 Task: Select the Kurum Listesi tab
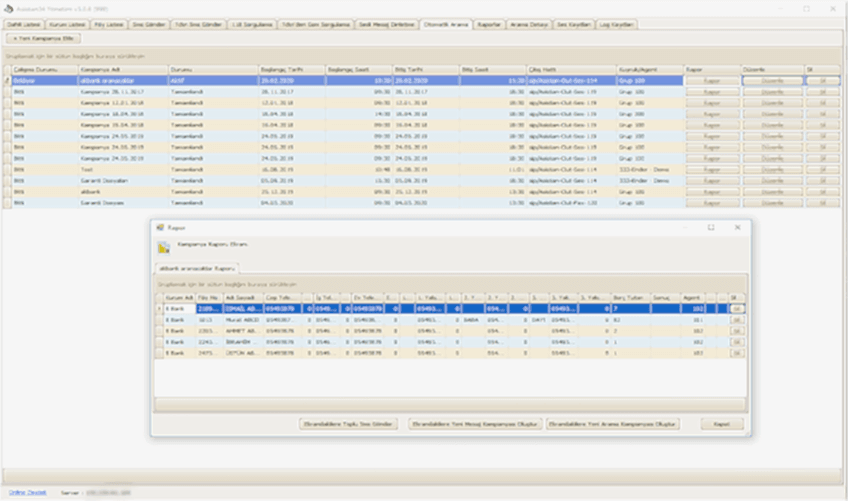pos(66,23)
